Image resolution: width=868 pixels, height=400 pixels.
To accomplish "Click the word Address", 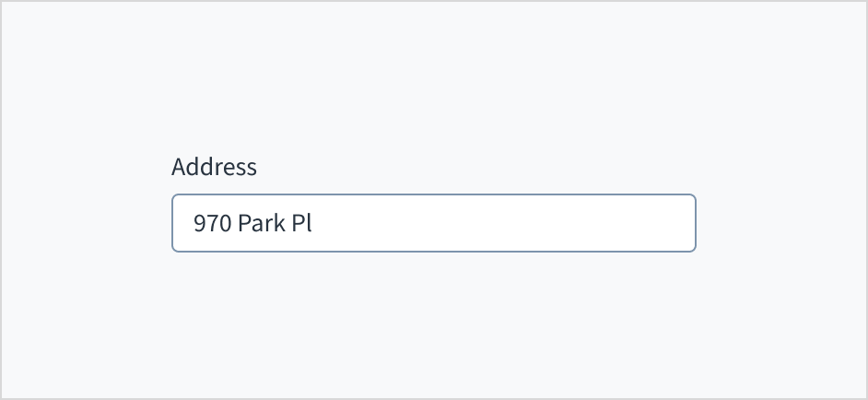I will pos(214,167).
